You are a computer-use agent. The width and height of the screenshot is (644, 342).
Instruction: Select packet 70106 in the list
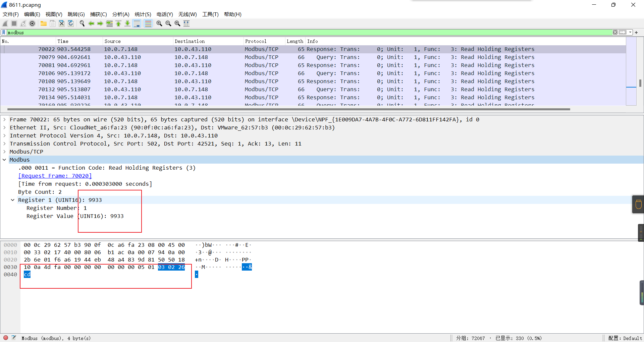313,73
